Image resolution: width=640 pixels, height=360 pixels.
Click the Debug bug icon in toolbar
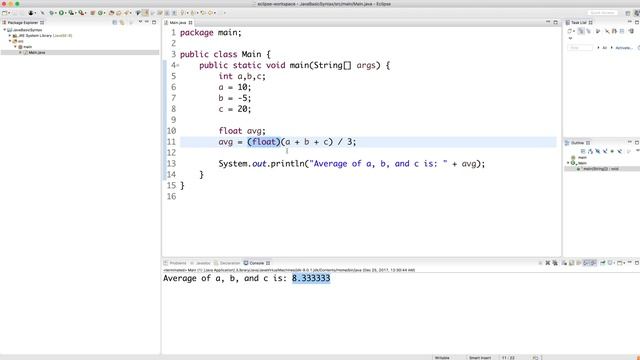[51, 13]
